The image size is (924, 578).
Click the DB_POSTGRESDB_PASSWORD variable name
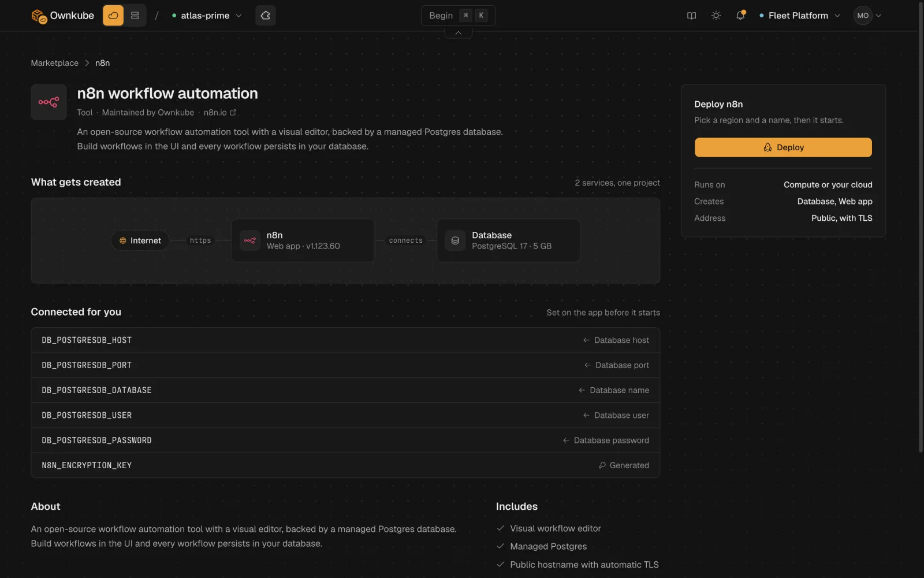(x=96, y=440)
